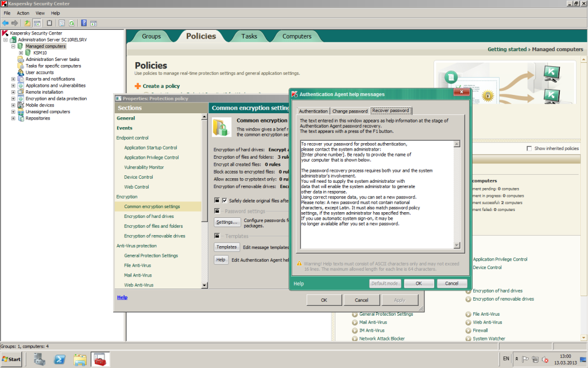
Task: Expand the Mobile devices node
Action: pyautogui.click(x=13, y=105)
